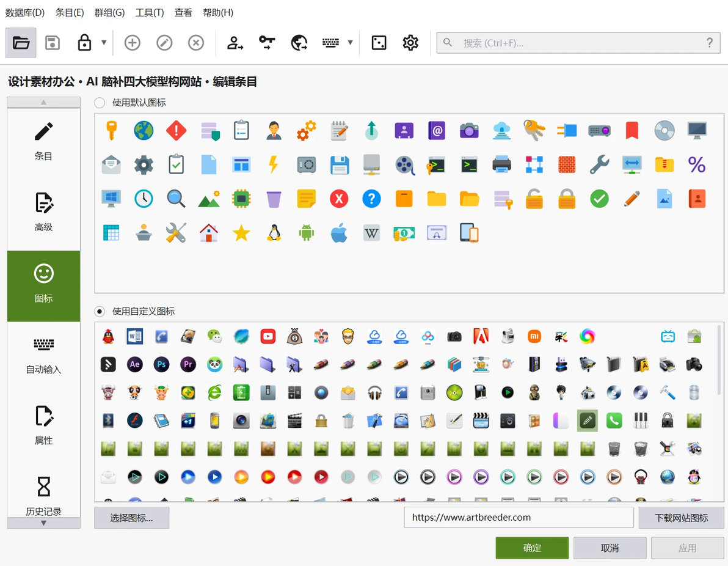The image size is (728, 566).
Task: Perform auto-type keyboard toolbar icon
Action: [x=330, y=43]
